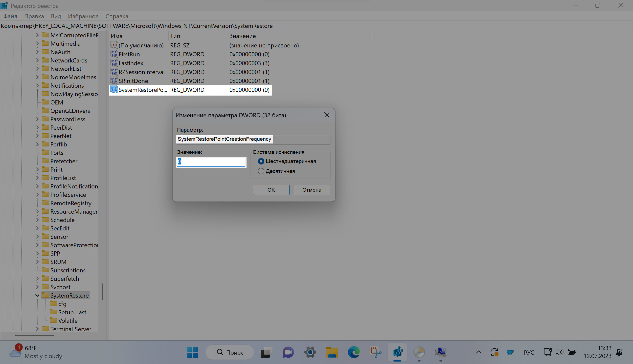Click the Значение input field
Image resolution: width=633 pixels, height=364 pixels.
211,162
